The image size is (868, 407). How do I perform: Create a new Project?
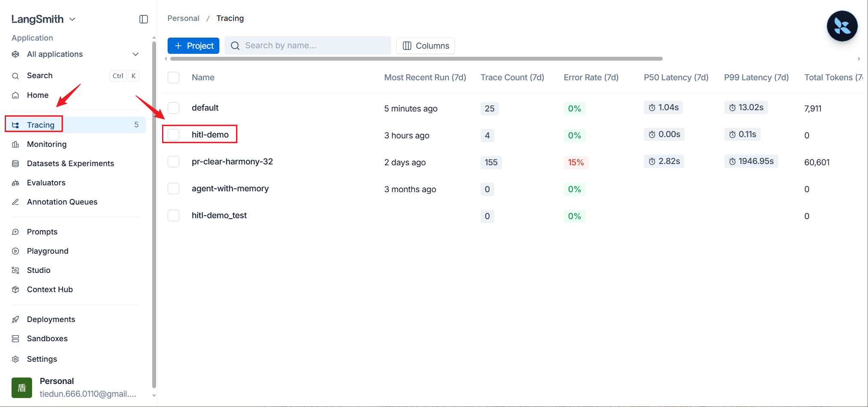pos(193,46)
